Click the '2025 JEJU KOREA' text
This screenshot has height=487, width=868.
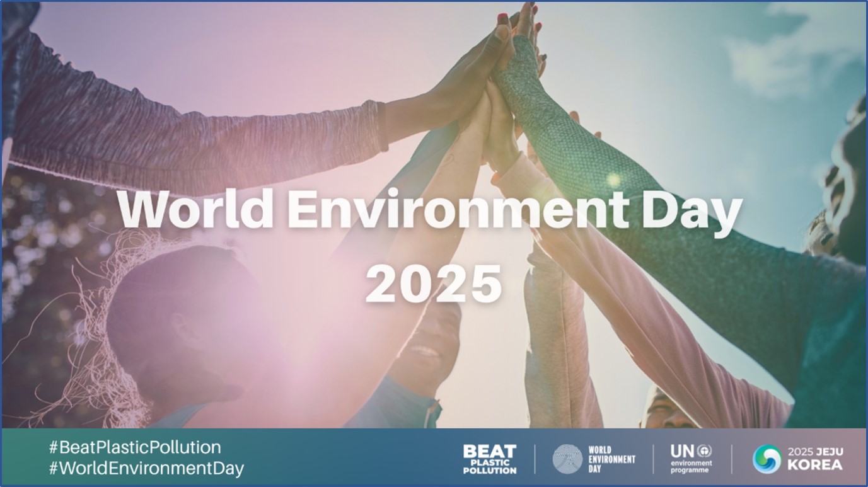(x=815, y=459)
